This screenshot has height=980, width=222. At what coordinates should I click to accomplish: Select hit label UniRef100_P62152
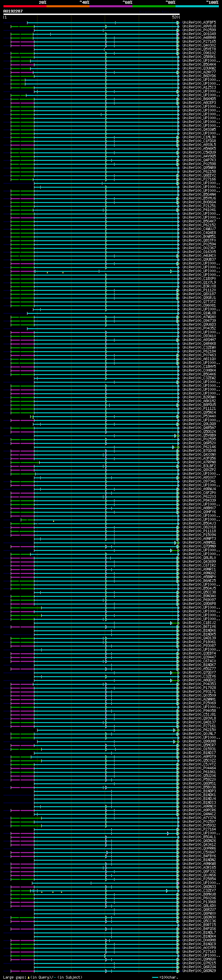[x=199, y=225]
